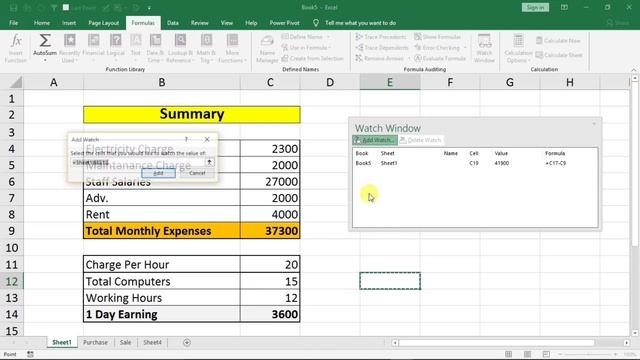Open the Power Pivot tab
The image size is (640, 360).
click(284, 23)
